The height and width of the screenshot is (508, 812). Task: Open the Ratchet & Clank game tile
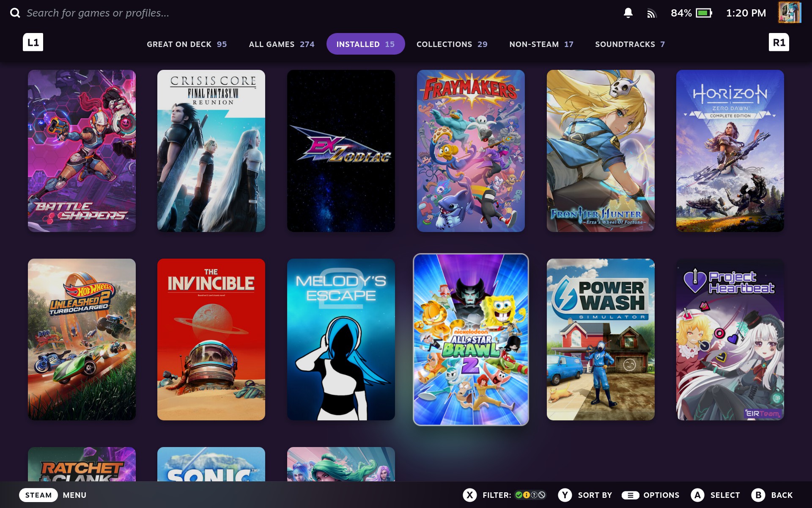tap(82, 464)
